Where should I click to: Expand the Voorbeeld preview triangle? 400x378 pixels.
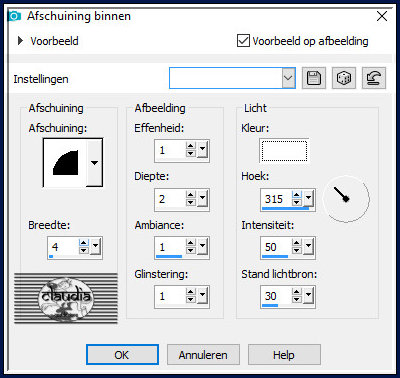(20, 41)
